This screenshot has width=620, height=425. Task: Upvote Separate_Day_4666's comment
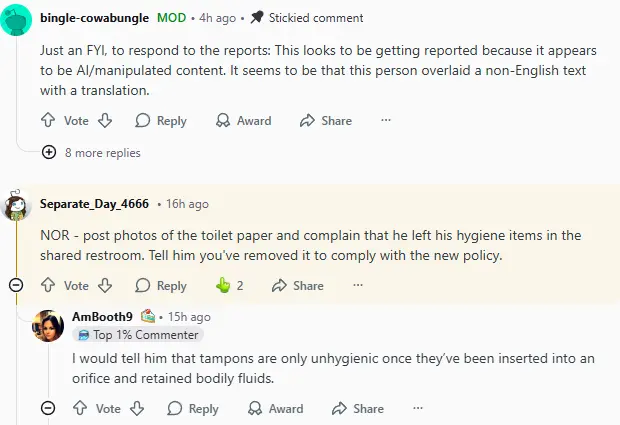point(47,285)
